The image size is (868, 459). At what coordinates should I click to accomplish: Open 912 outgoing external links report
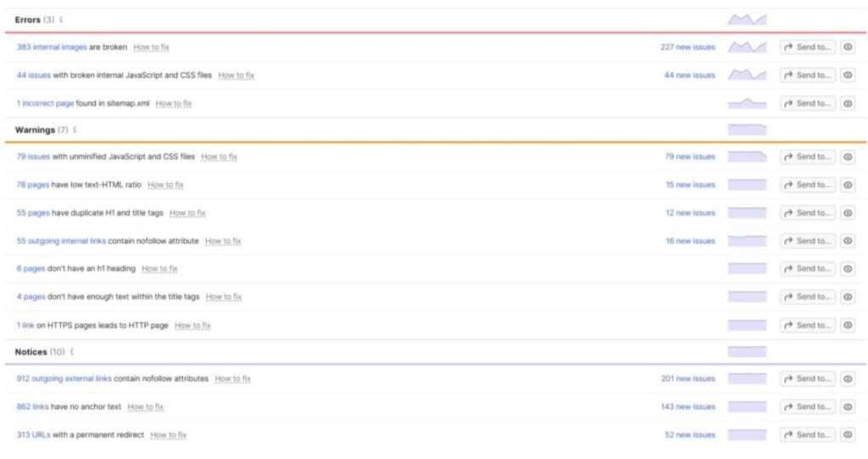(64, 378)
